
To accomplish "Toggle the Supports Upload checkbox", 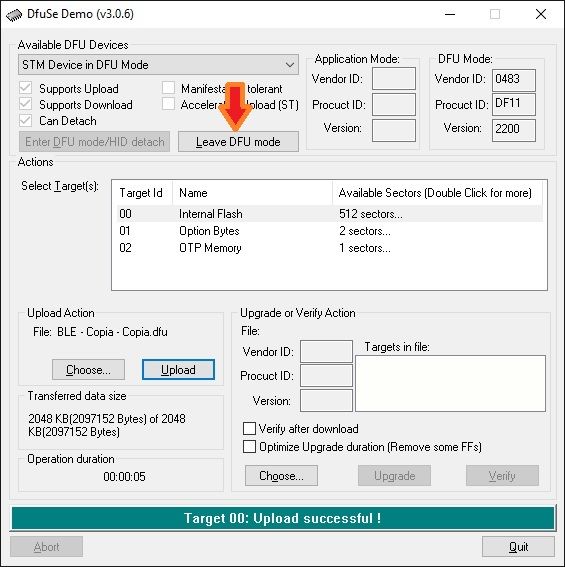I will pos(25,88).
